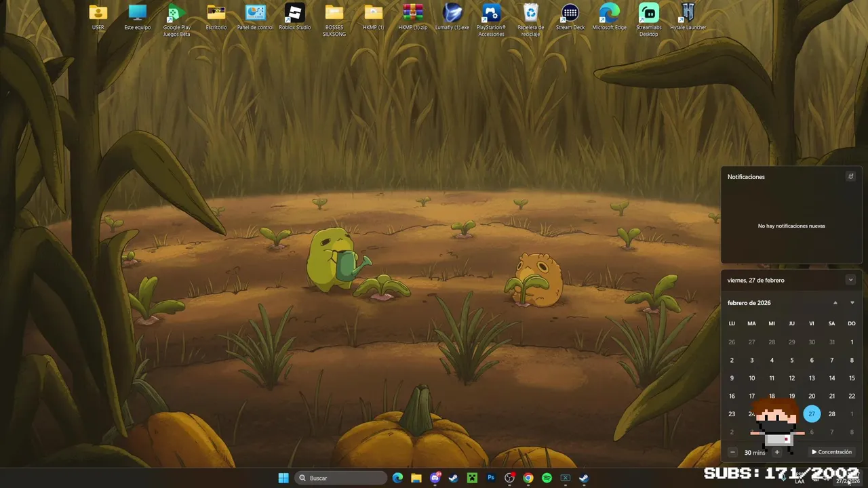Open Discord from the taskbar
This screenshot has width=868, height=488.
pyautogui.click(x=435, y=478)
